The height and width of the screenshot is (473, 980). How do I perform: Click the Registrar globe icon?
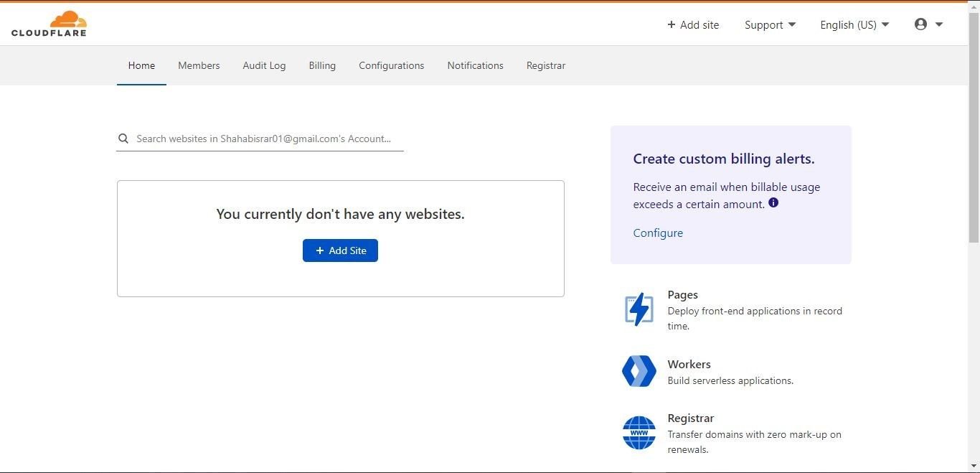[639, 433]
